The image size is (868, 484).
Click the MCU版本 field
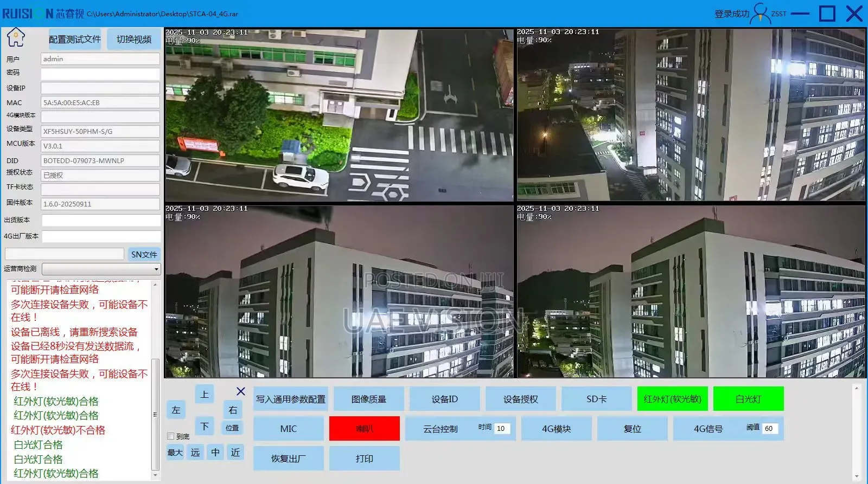(x=100, y=146)
